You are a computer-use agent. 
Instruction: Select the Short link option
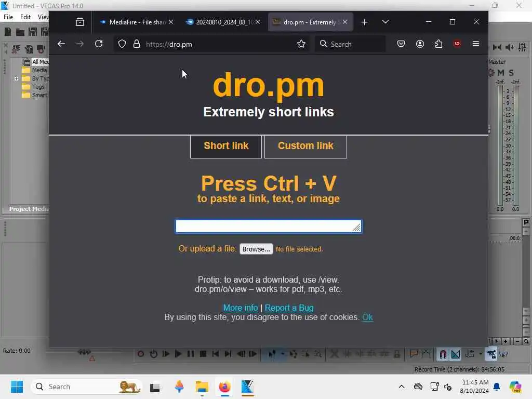226,146
